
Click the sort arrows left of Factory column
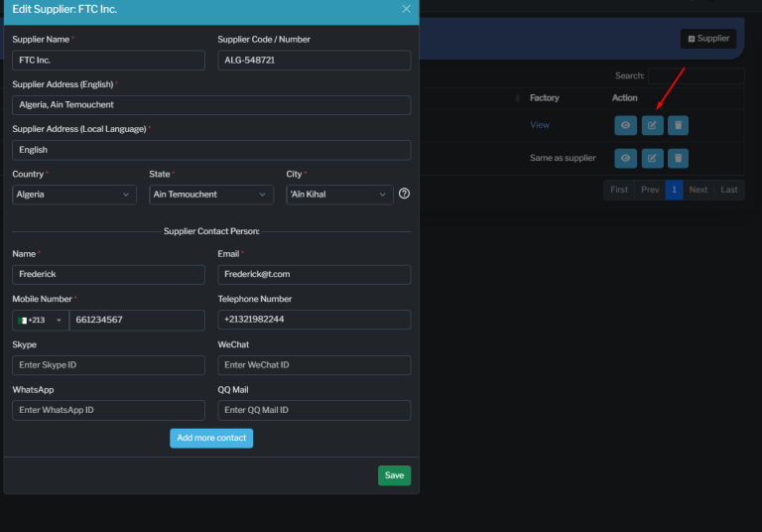[518, 98]
